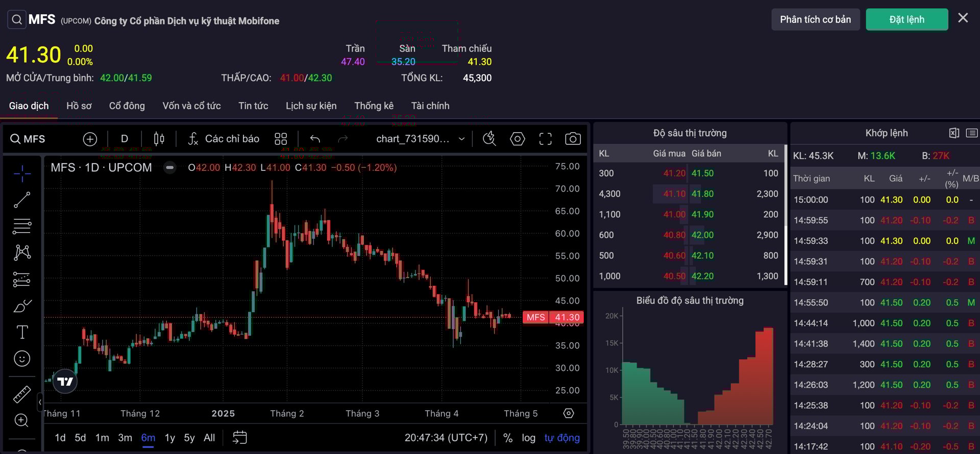Click the 15:00:00 matched order row
Screen dimensions: 980x454
tap(885, 200)
